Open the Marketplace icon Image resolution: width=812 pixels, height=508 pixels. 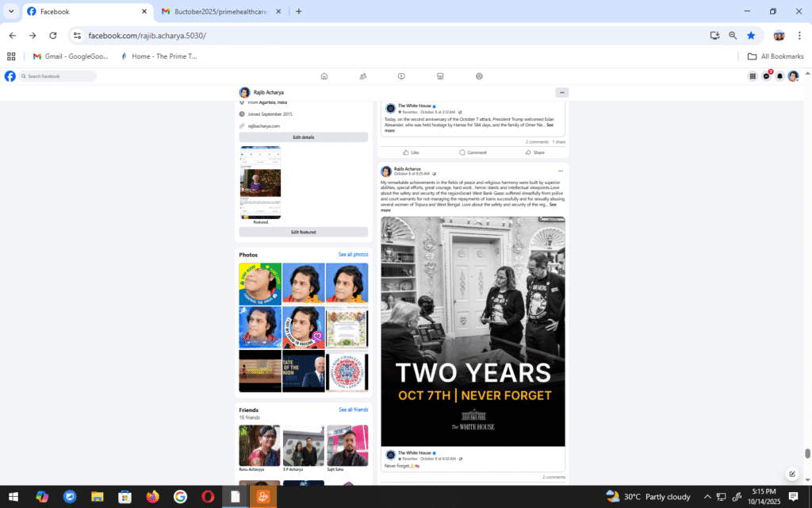click(440, 76)
